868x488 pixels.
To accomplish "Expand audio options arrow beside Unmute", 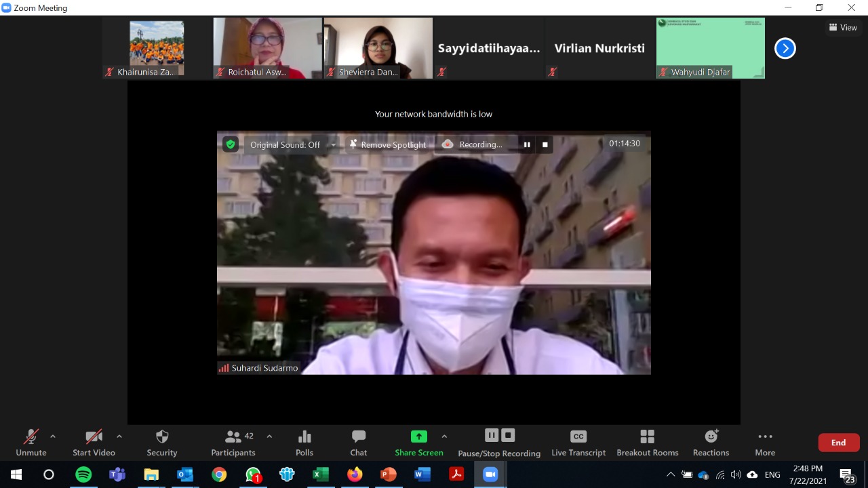I will coord(53,436).
